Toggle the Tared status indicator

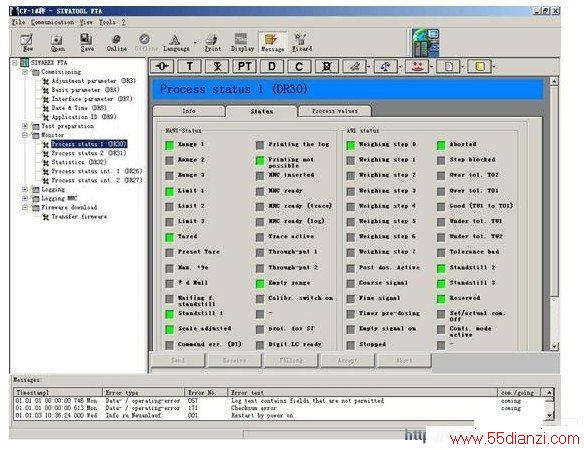(169, 237)
